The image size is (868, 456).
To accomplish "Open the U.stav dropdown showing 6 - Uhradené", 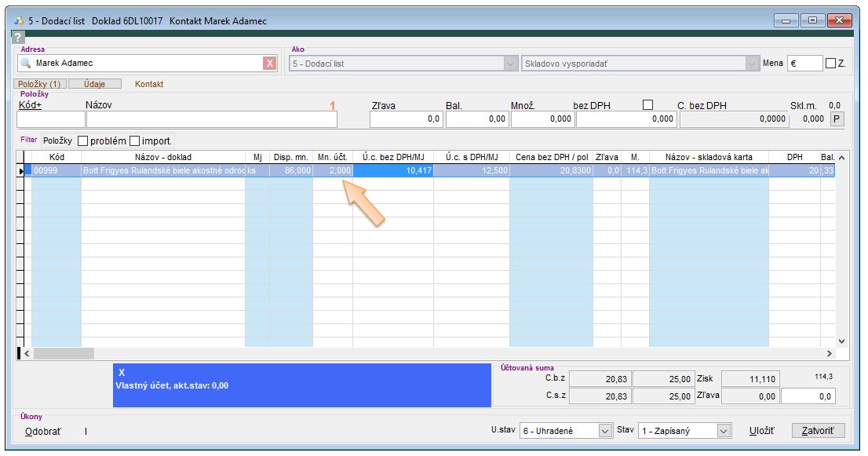I will tap(604, 431).
